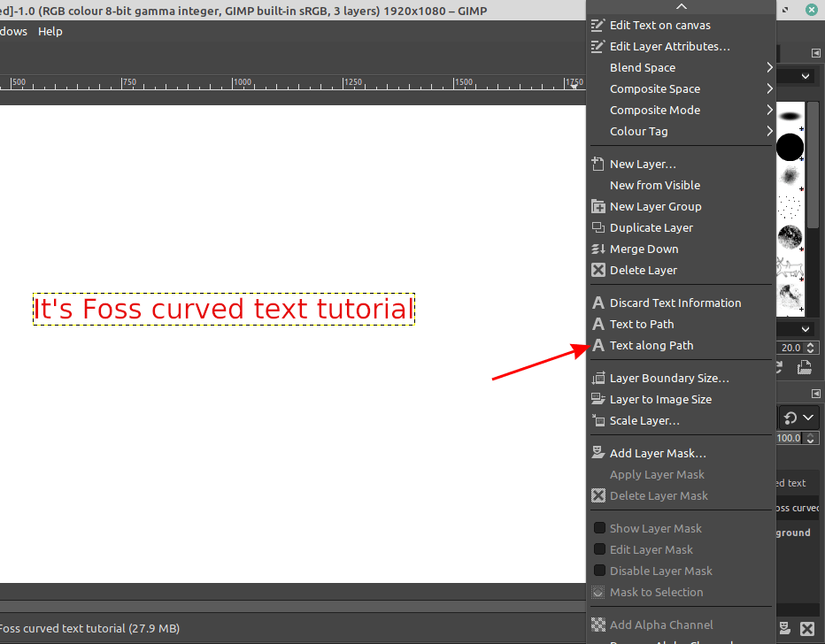Select the large black round brush
The image size is (825, 644).
[x=790, y=148]
